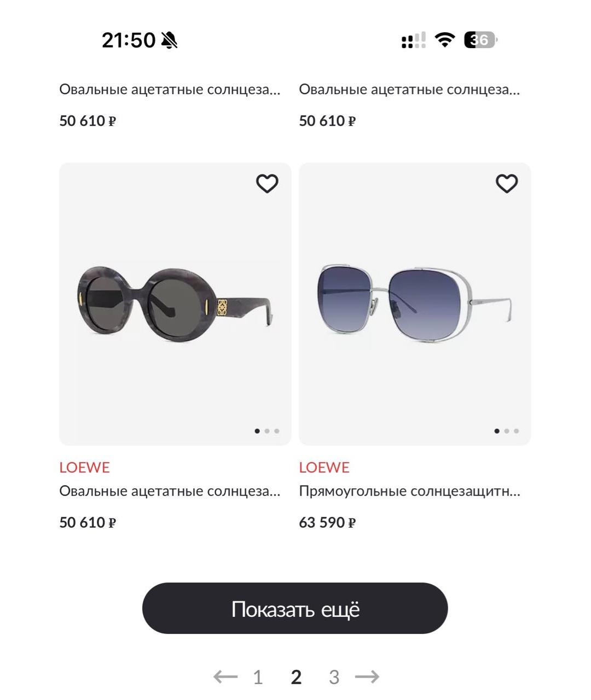Open Прямоугольные солнцезащитные product title
Viewport: 591px width, 700px height.
409,491
